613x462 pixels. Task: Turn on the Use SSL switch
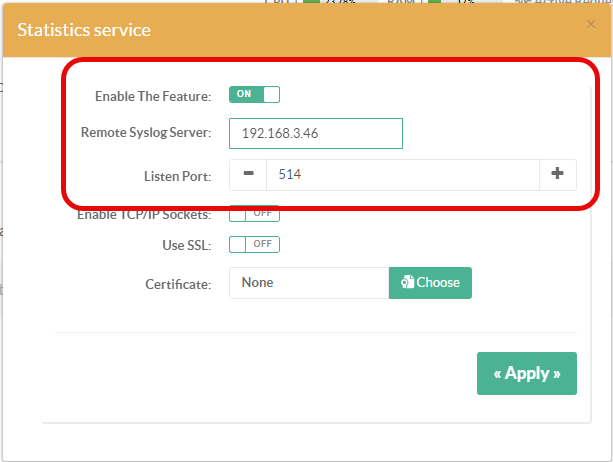point(254,244)
